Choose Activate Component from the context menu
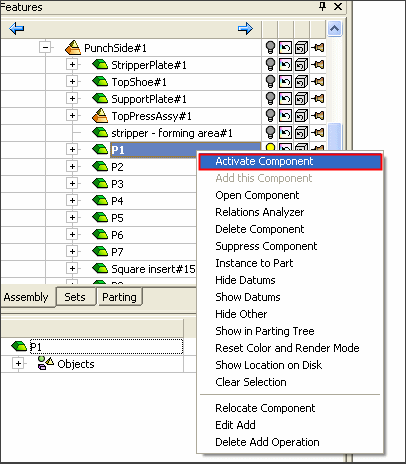Screen dimensions: 406x464 pos(290,162)
